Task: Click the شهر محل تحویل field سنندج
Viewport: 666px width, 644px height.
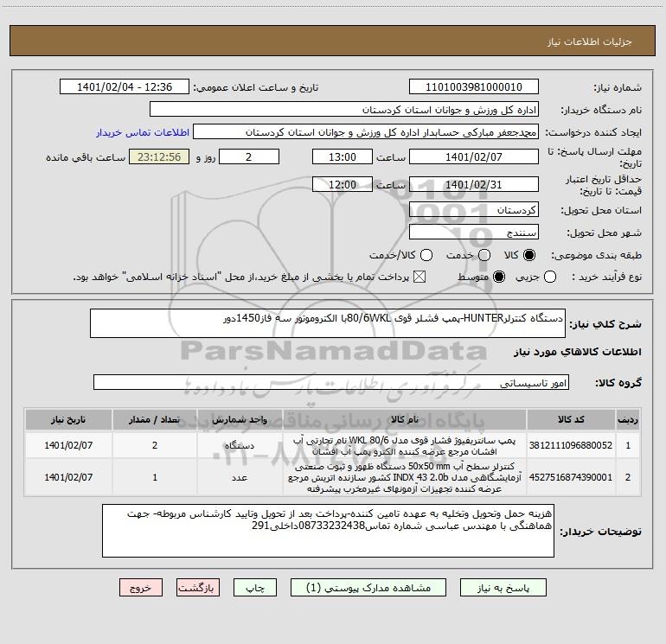Action: (x=474, y=233)
